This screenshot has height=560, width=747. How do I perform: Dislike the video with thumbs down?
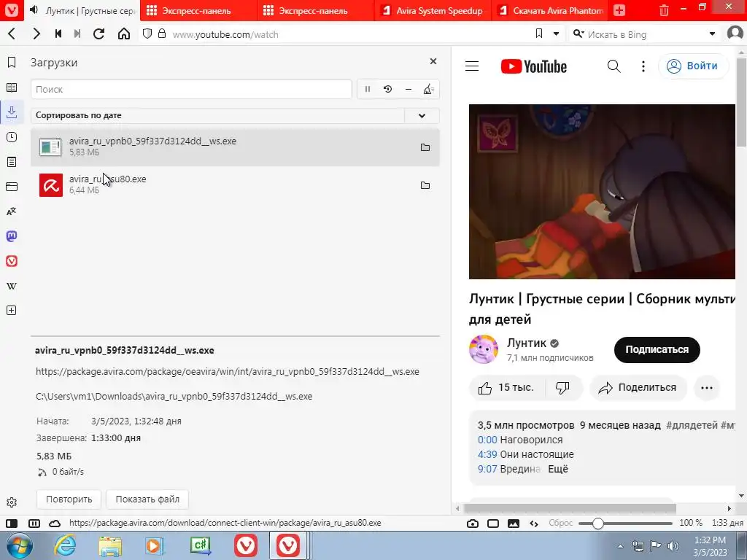(x=563, y=388)
